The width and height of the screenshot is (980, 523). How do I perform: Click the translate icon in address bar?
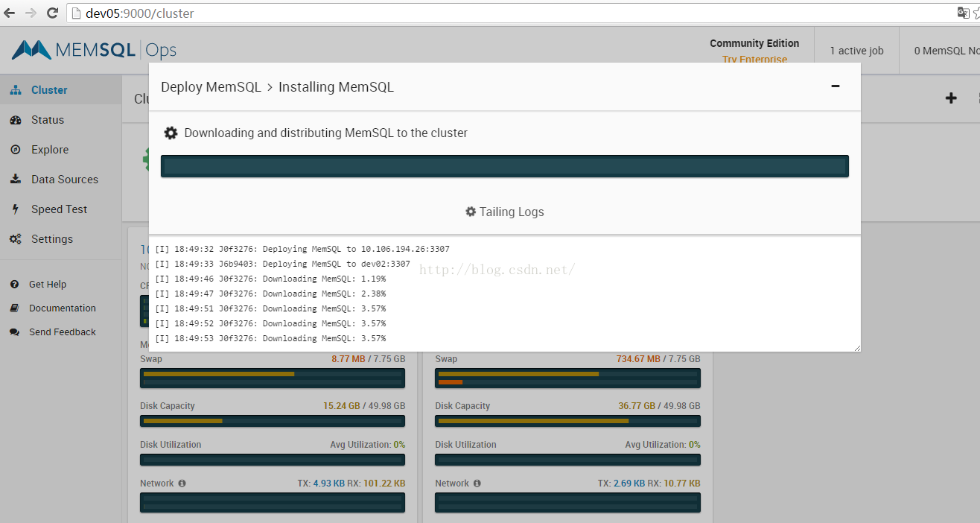point(963,13)
